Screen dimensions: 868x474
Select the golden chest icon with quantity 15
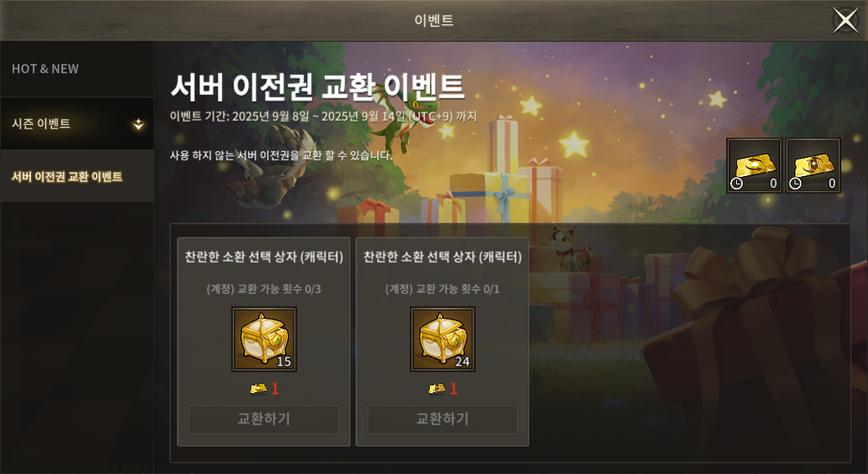(x=264, y=340)
